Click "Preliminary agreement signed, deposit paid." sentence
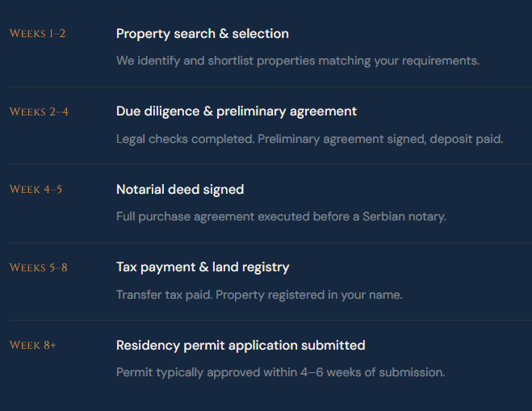Screen dimensions: 532x411 (x=379, y=139)
